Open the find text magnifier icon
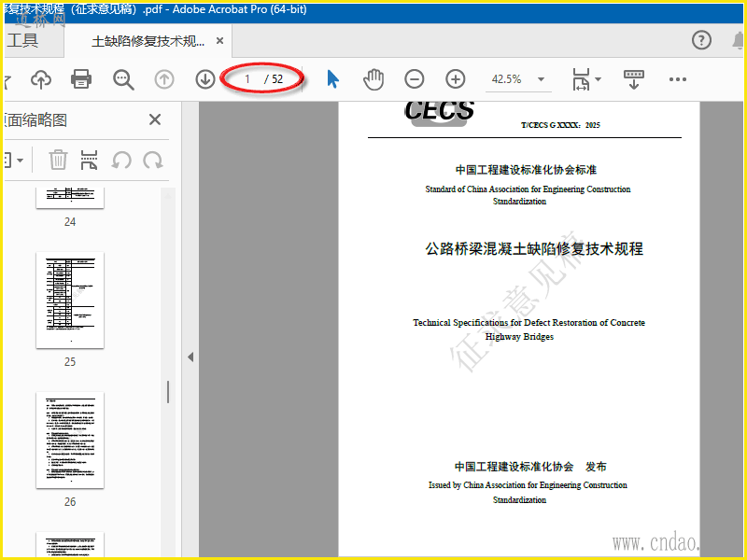The width and height of the screenshot is (747, 560). click(123, 79)
